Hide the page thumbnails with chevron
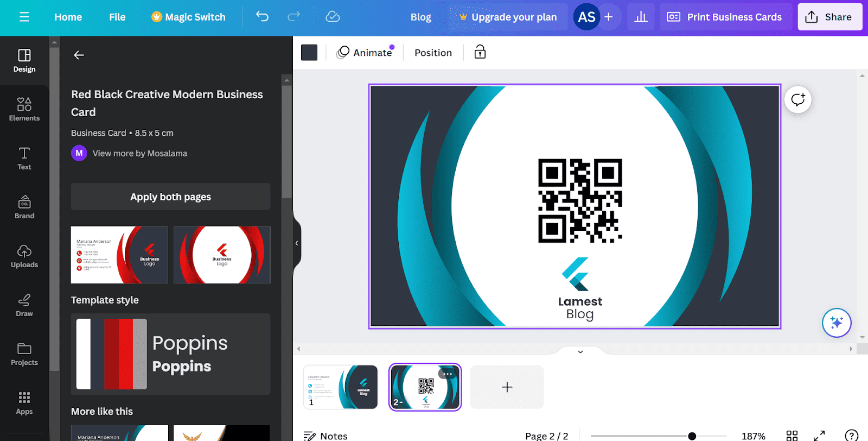The width and height of the screenshot is (868, 441). 580,351
